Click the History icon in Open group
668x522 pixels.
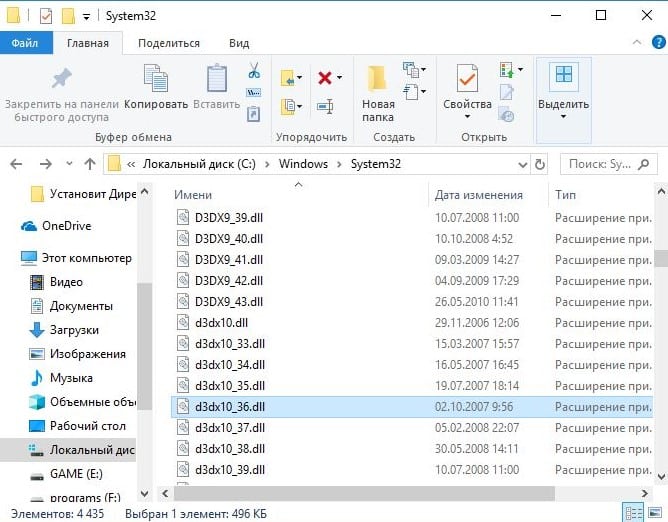(x=507, y=115)
